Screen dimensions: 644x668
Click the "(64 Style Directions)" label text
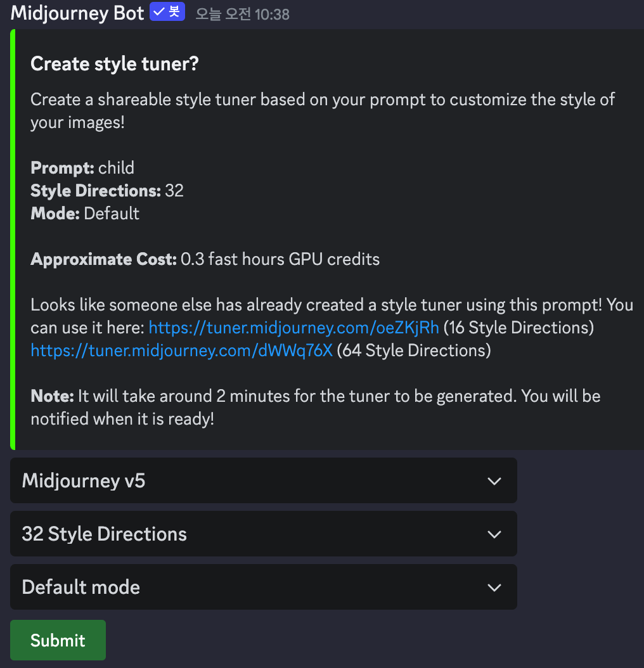(413, 350)
